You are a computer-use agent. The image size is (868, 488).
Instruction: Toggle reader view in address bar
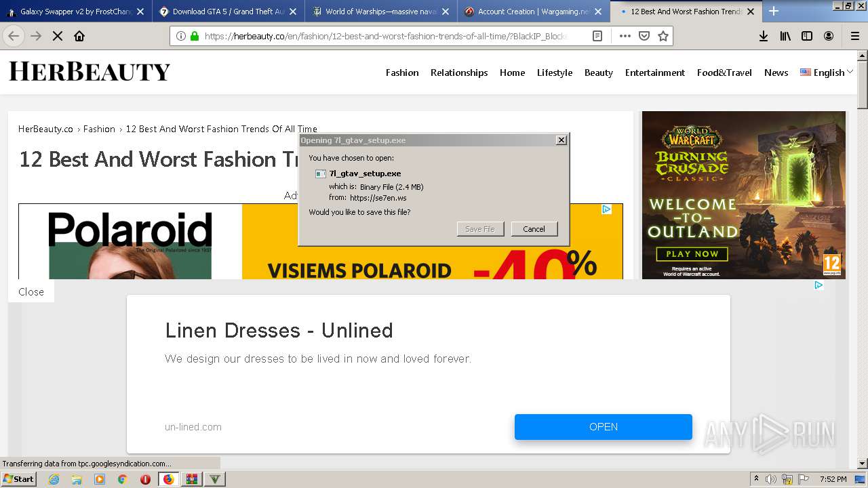[x=597, y=36]
